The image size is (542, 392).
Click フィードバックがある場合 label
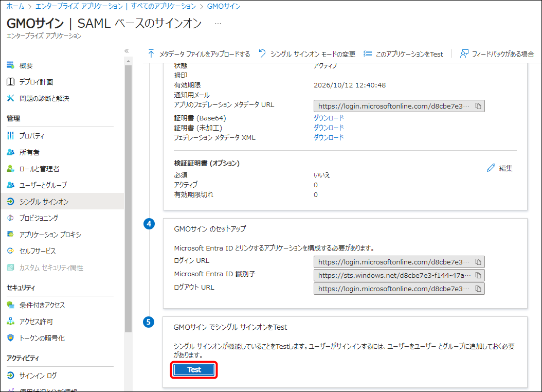click(x=503, y=54)
